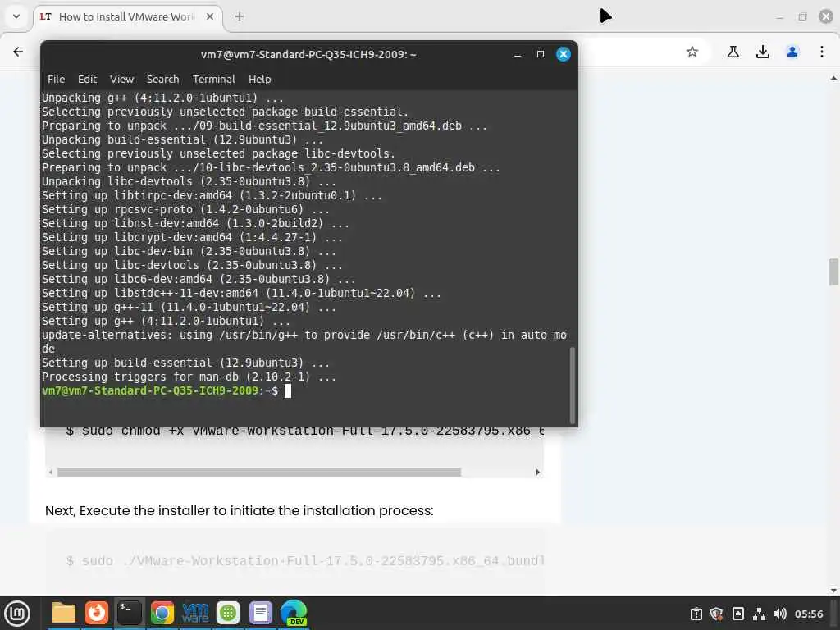Select the Terminal taskbar icon
The image size is (840, 630).
coord(130,613)
